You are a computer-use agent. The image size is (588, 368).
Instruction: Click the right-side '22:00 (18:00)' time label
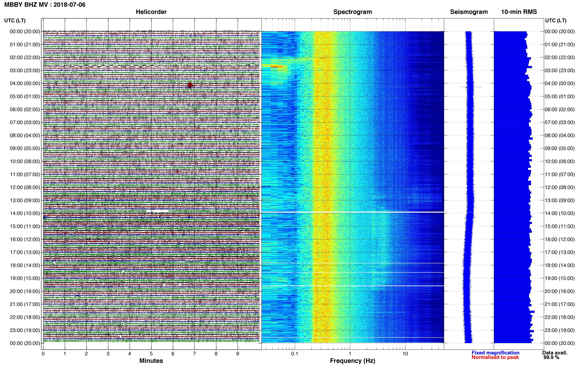(560, 317)
